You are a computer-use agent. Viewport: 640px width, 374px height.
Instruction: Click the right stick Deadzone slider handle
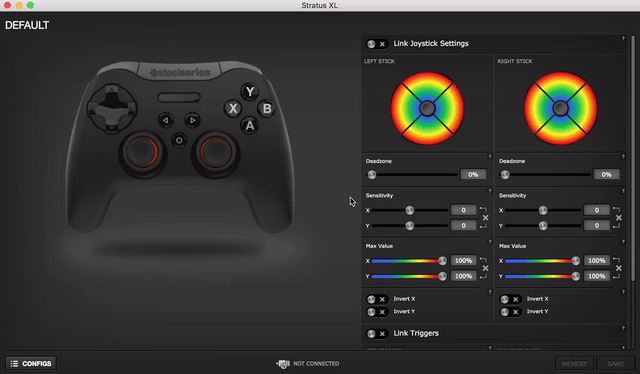[505, 175]
